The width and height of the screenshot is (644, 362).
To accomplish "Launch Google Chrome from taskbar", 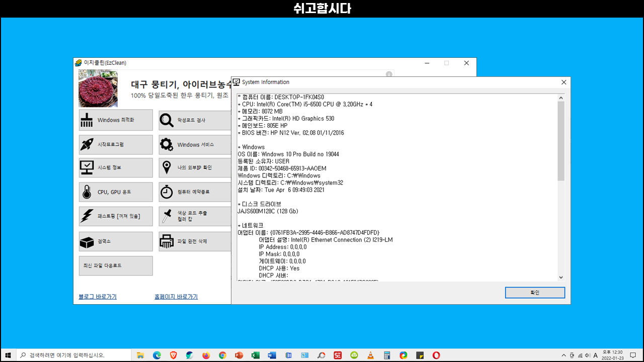I will tap(222, 355).
